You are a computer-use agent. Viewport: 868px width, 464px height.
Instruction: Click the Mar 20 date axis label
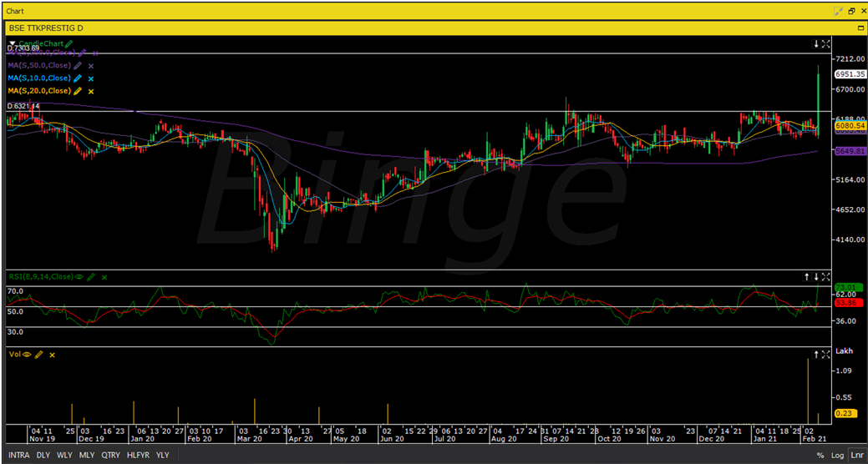(x=249, y=439)
